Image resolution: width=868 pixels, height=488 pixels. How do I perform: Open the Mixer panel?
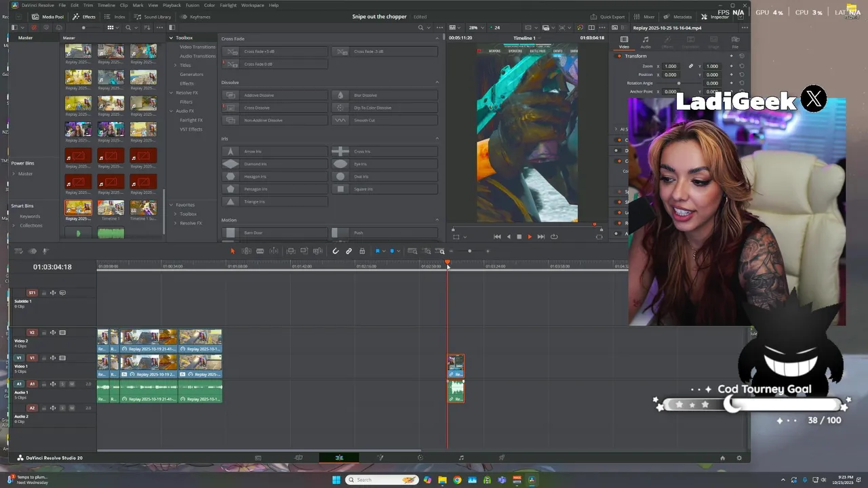point(644,17)
